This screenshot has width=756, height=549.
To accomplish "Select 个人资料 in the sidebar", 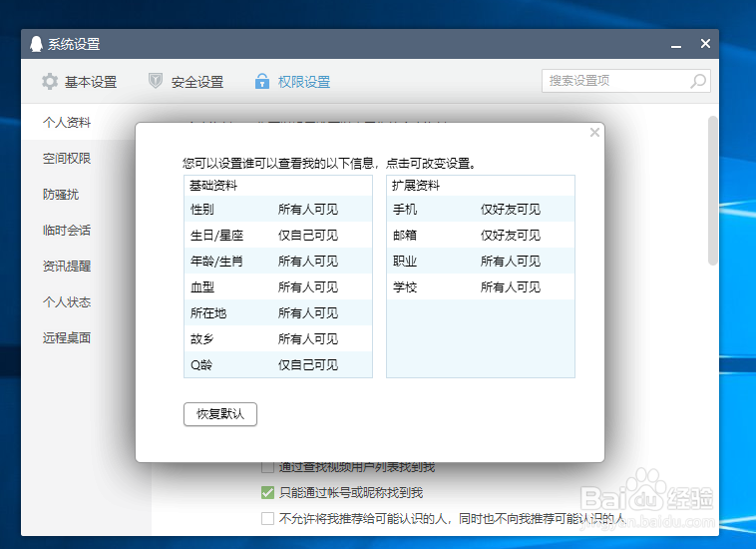I will [x=67, y=123].
